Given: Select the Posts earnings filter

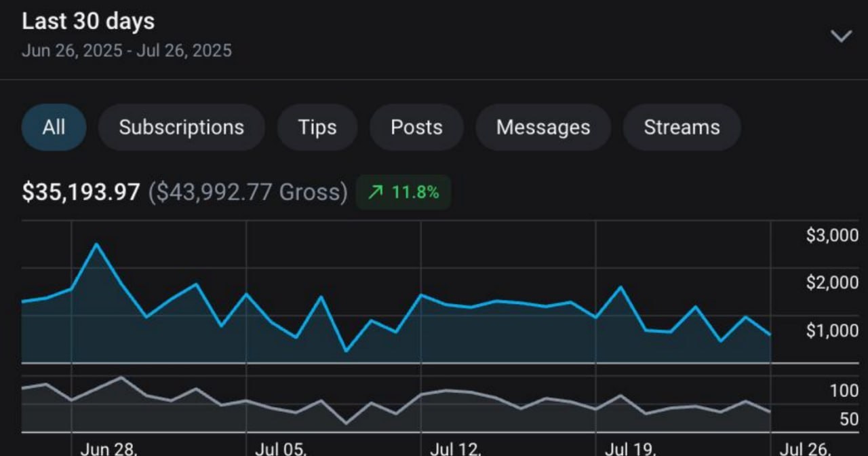Looking at the screenshot, I should tap(416, 127).
